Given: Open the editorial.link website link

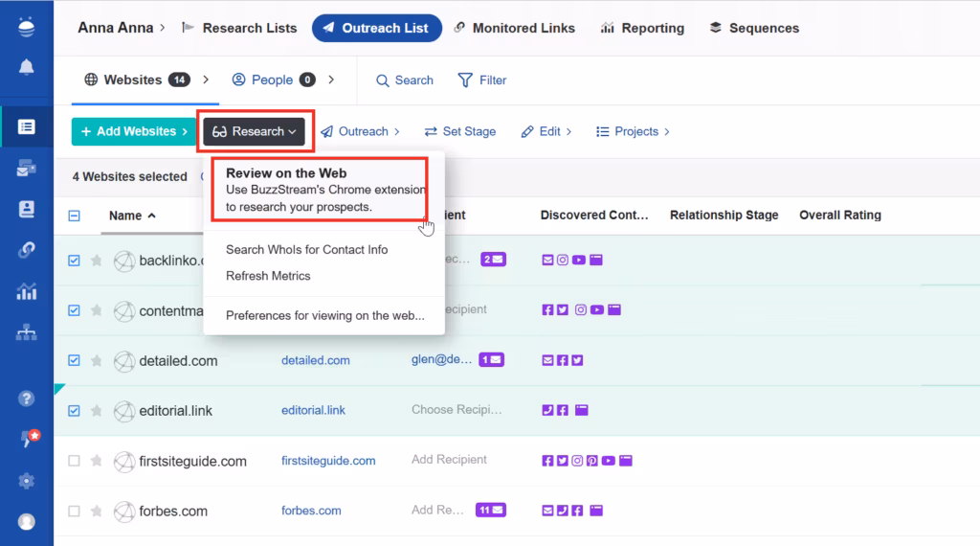Looking at the screenshot, I should 313,410.
